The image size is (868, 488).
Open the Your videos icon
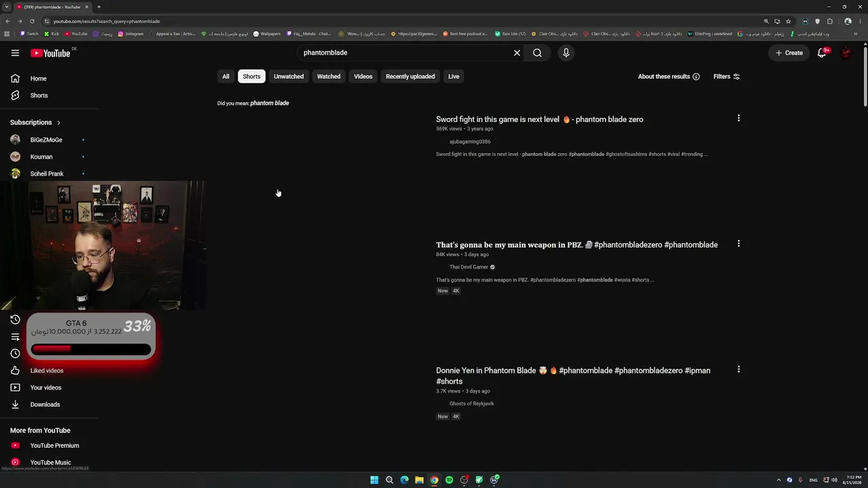15,388
